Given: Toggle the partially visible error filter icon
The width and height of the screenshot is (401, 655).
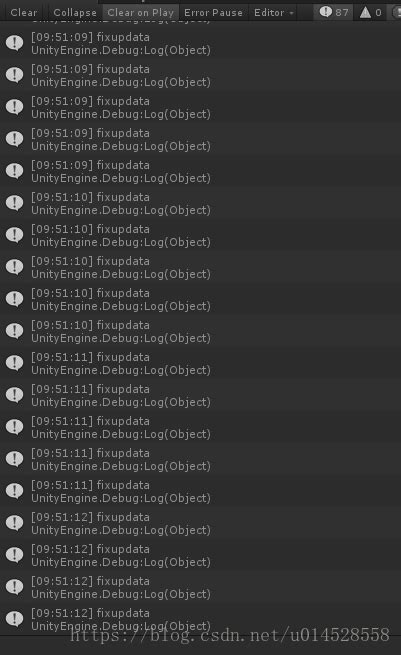Looking at the screenshot, I should tap(395, 13).
